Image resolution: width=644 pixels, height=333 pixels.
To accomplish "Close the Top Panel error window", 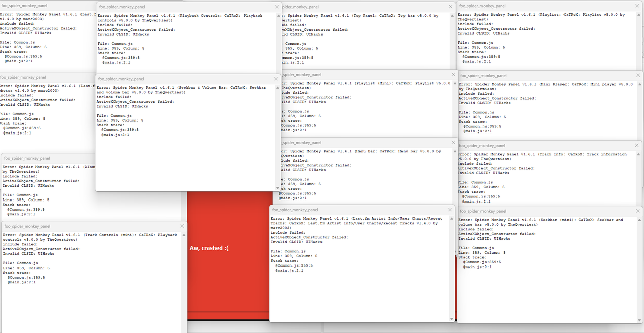I will coord(451,7).
